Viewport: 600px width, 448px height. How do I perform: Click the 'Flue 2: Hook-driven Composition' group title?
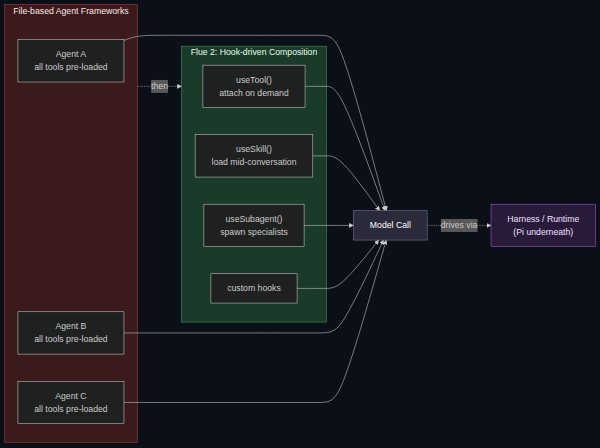coord(254,52)
